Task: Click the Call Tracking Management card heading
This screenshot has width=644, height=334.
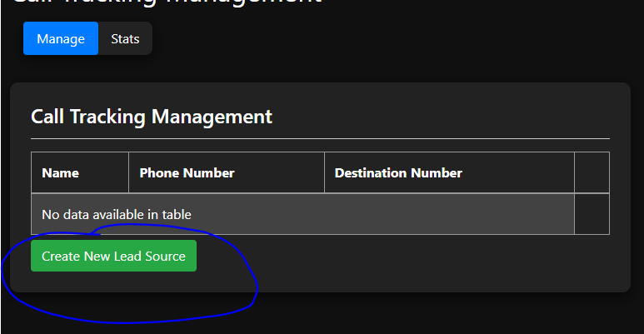Action: [152, 117]
